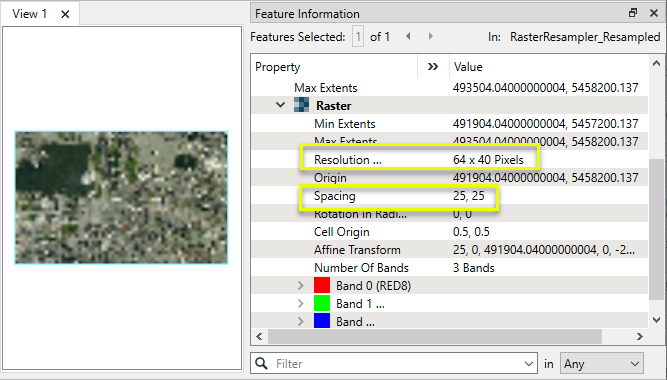Click the double-arrow column expand button
667x380 pixels.
tap(433, 67)
